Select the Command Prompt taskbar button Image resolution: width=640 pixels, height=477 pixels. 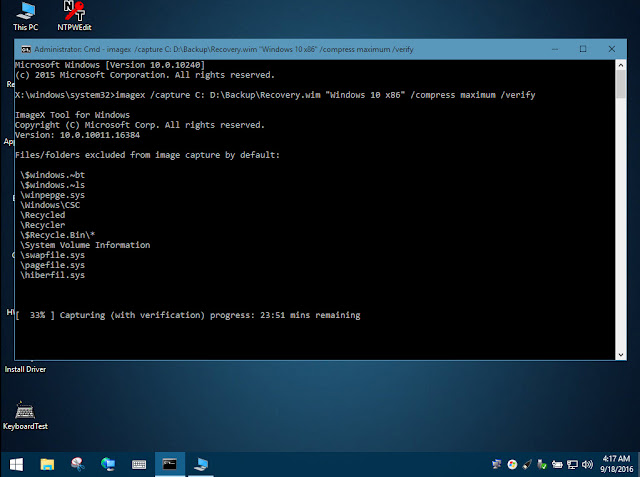[170, 464]
